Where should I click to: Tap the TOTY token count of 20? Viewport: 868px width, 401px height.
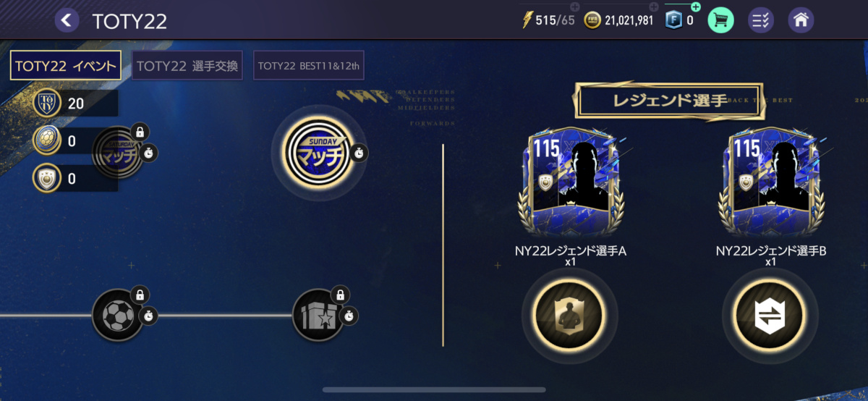(75, 103)
